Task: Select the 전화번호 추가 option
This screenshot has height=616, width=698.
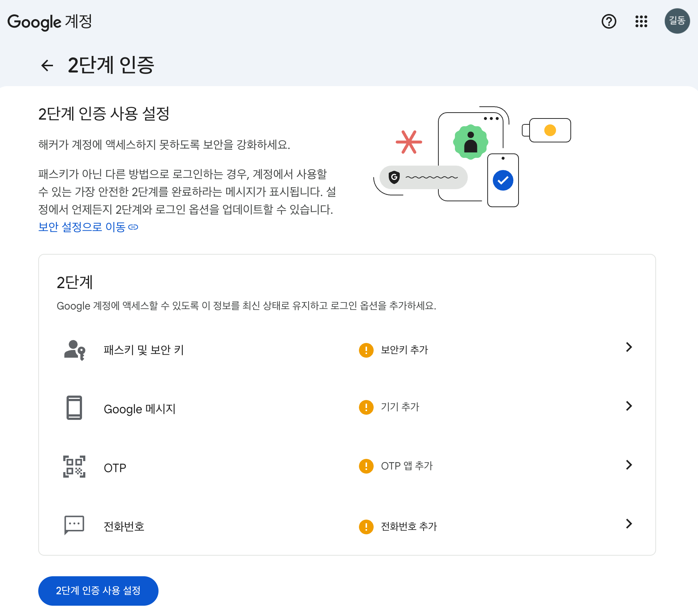Action: point(409,527)
